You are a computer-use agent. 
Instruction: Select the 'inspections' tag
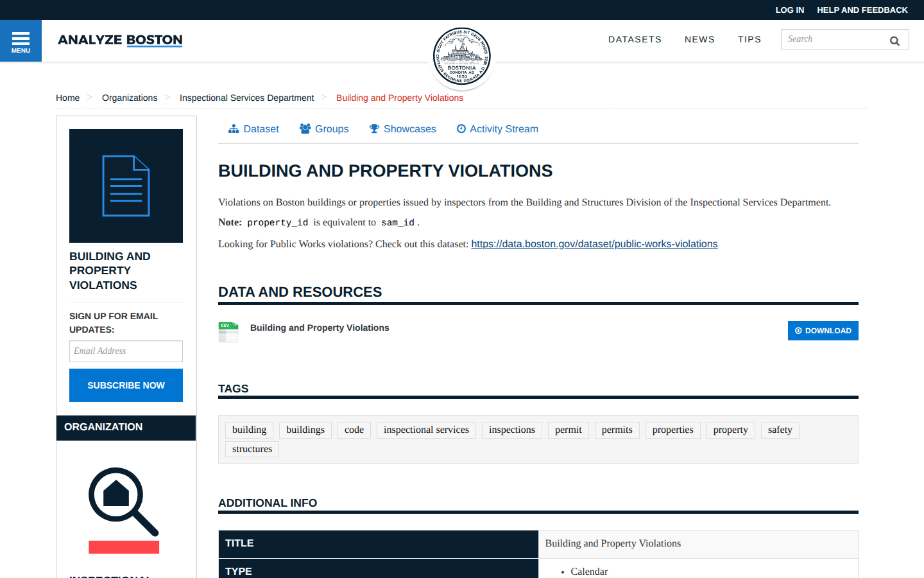pyautogui.click(x=512, y=430)
